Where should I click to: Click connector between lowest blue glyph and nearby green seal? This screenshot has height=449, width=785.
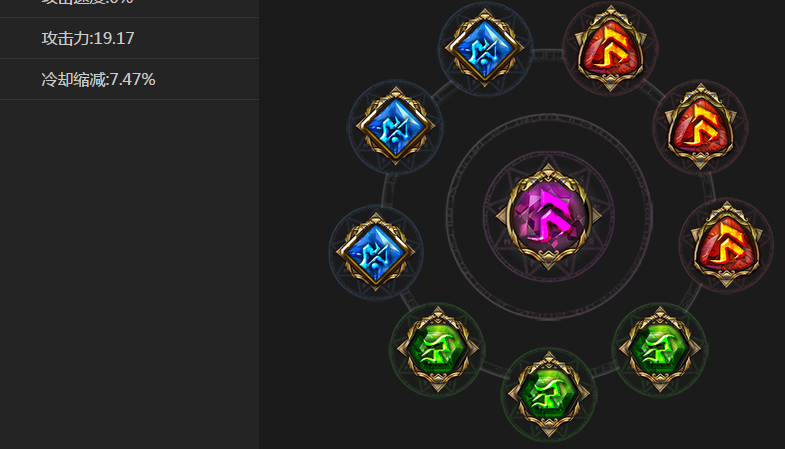click(x=407, y=299)
